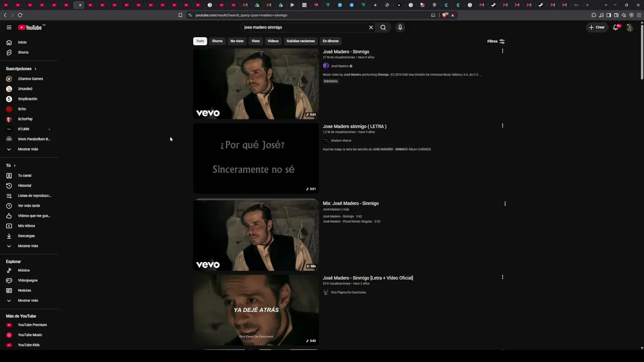Play the YA DEJÉ ATRÁS thumbnail
The image size is (644, 362).
(256, 310)
